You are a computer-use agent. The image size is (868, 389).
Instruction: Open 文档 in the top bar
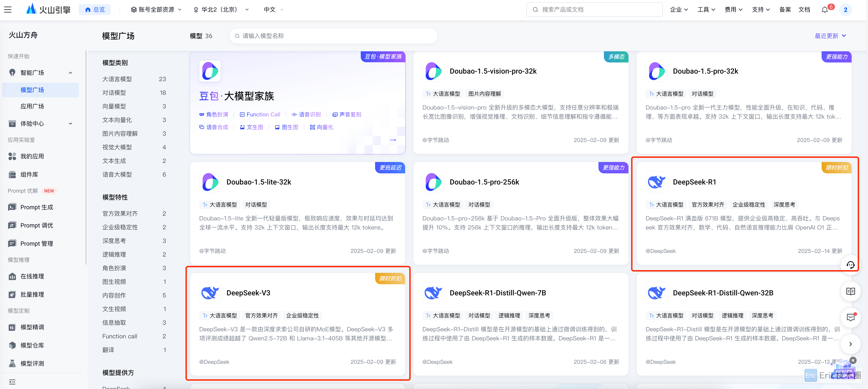[804, 10]
